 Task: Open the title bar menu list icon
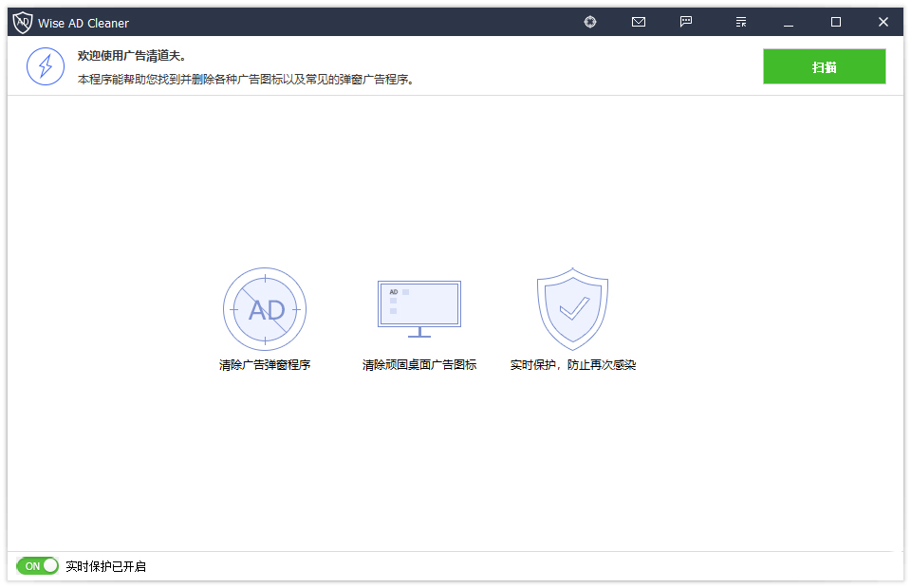(x=741, y=22)
